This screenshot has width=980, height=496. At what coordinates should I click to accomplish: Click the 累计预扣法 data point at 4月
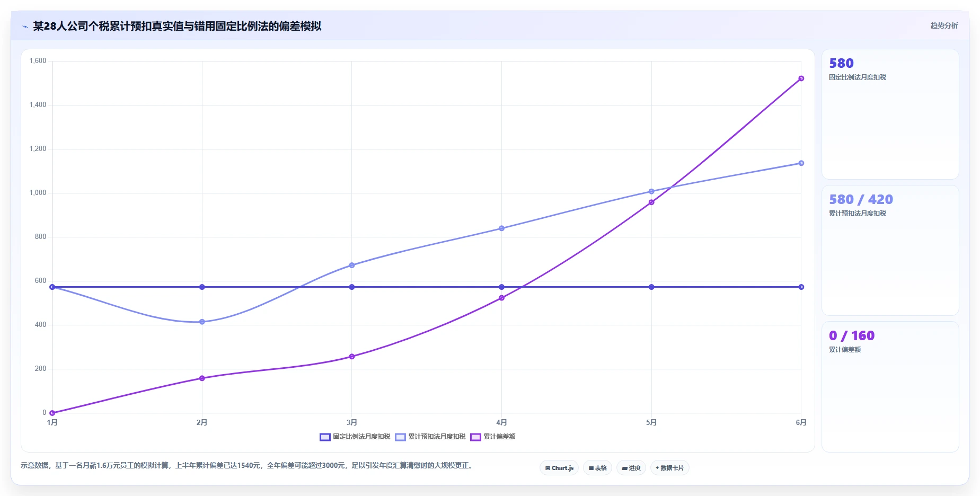(501, 228)
